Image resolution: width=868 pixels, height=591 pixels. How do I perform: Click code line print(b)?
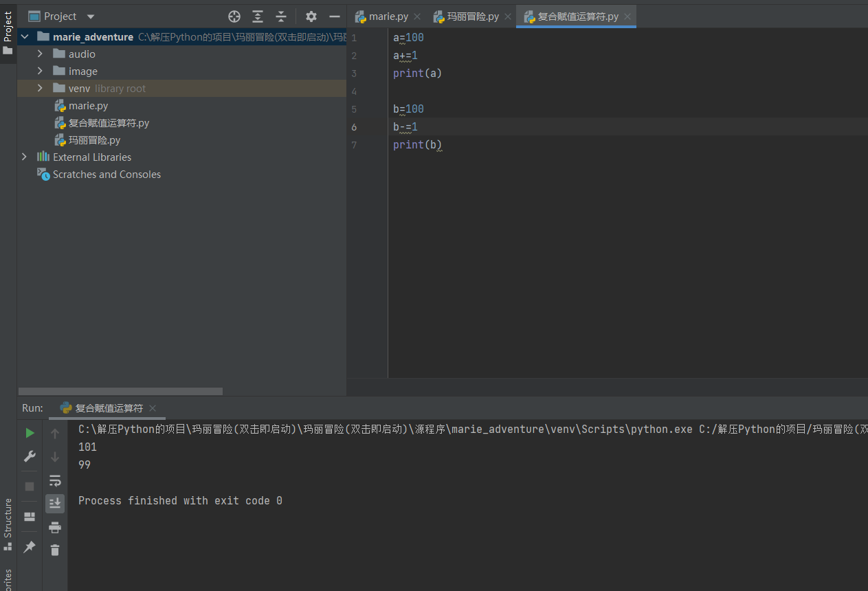coord(417,145)
